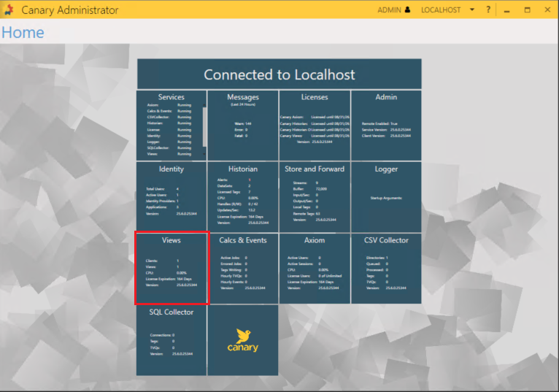The width and height of the screenshot is (559, 392).
Task: Select the Calcs & Events Running service row
Action: pyautogui.click(x=169, y=111)
